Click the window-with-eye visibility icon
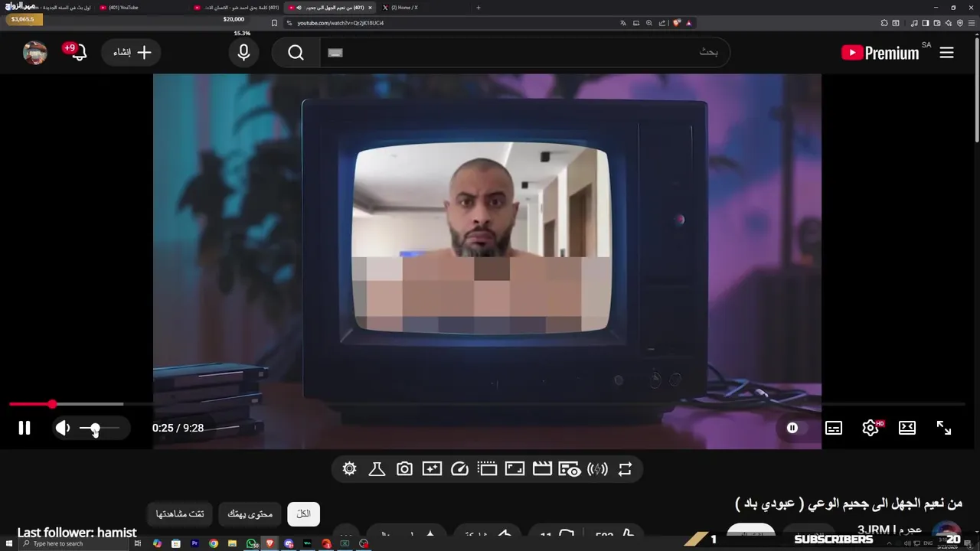 [x=569, y=469]
